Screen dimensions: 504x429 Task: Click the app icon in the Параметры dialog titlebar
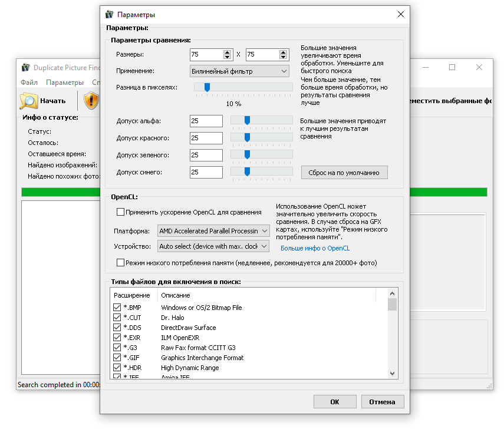coord(110,14)
